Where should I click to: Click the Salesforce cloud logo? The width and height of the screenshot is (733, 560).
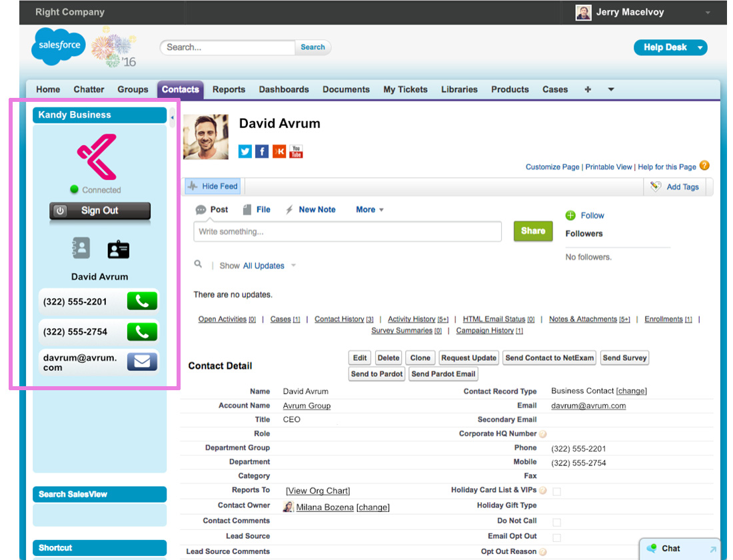(59, 46)
